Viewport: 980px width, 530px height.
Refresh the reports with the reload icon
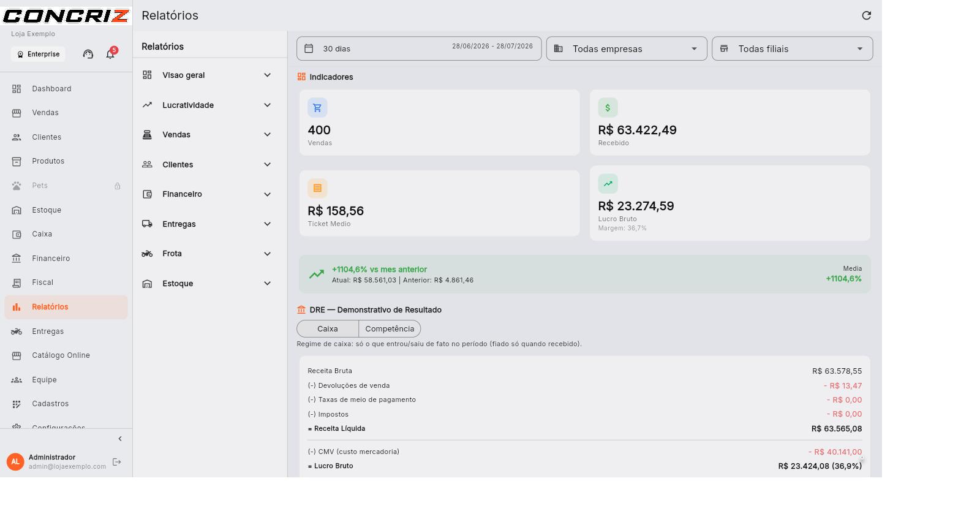(866, 15)
